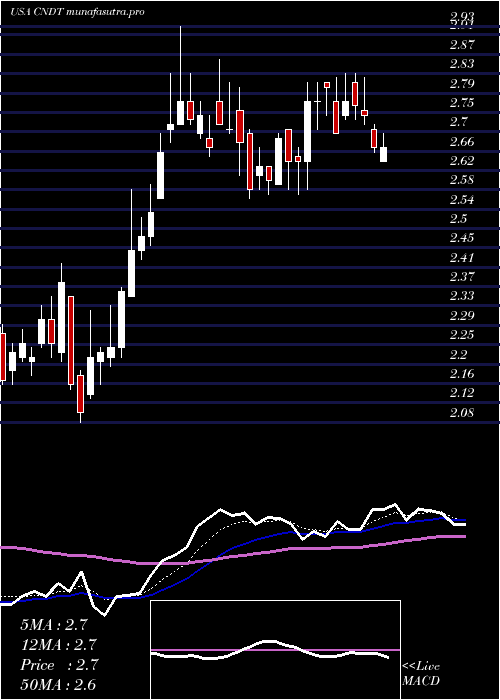Click the last white candlestick on the right
This screenshot has width=500, height=700.
(383, 154)
